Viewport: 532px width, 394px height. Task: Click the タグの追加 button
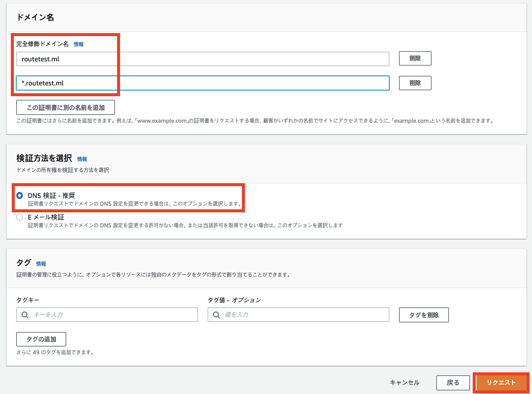pos(41,339)
